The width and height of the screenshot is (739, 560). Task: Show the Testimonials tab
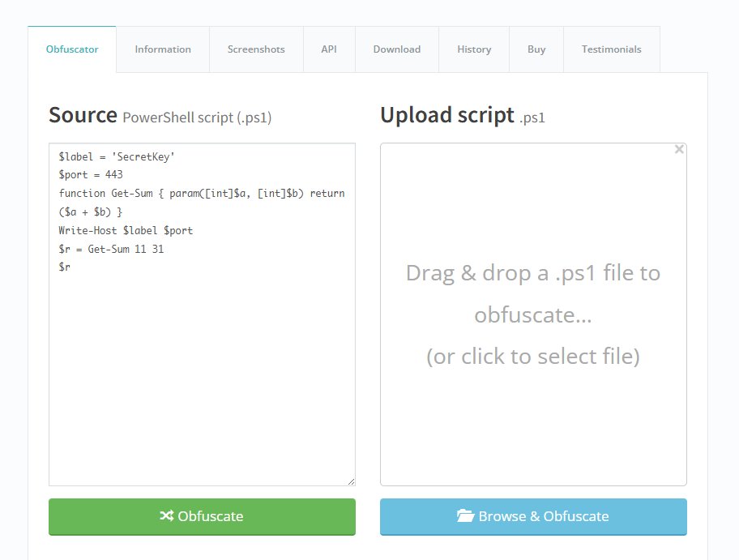click(x=611, y=49)
